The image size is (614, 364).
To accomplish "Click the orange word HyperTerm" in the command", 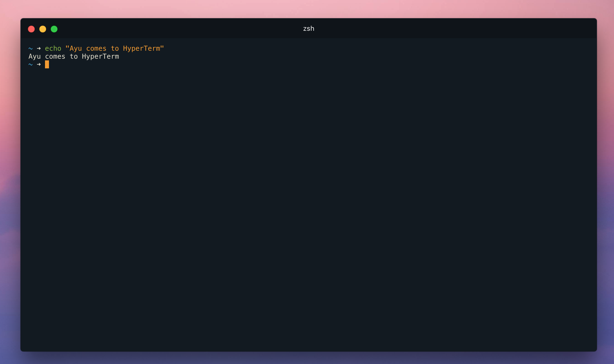I will point(143,48).
